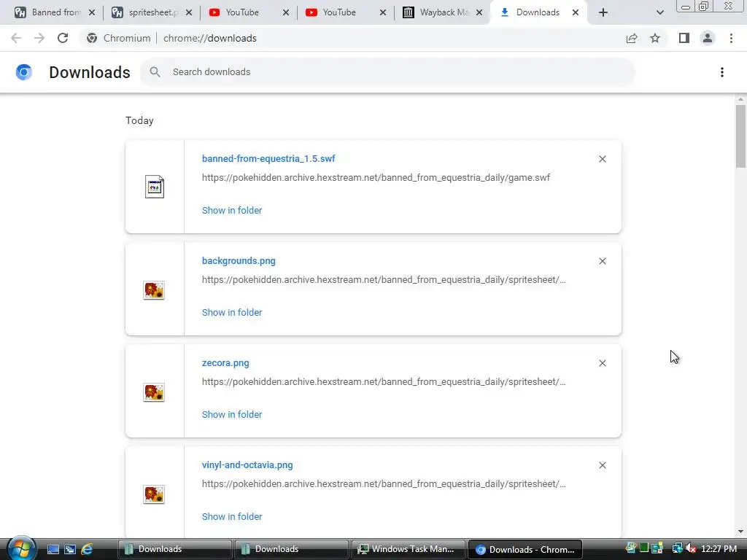Bookmark this page with the star icon

(655, 38)
